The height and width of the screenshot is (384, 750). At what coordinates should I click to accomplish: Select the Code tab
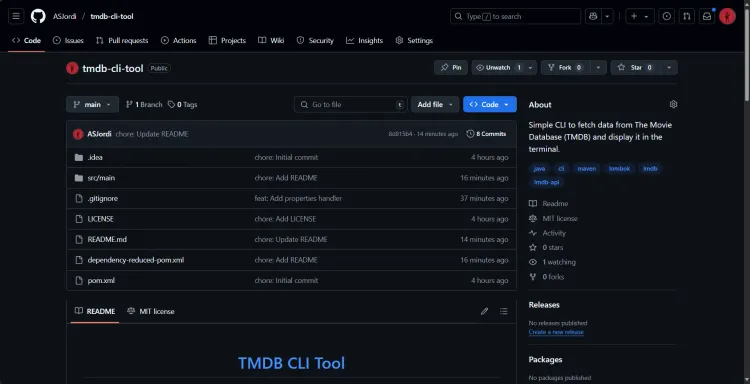tap(27, 41)
